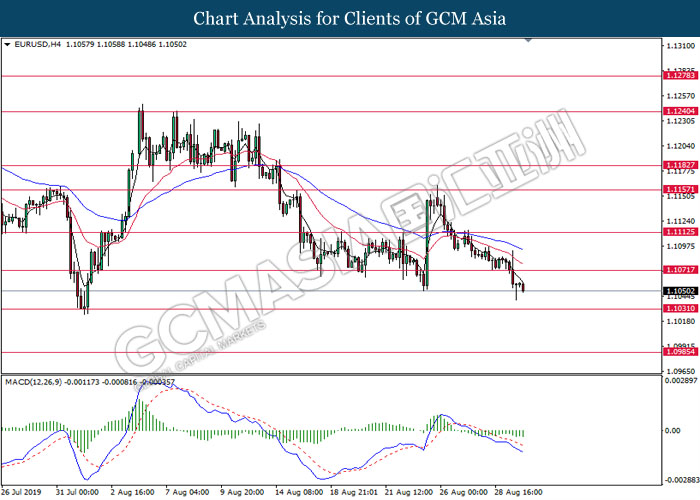Click the small triangle before EURUSD,H4

point(8,45)
